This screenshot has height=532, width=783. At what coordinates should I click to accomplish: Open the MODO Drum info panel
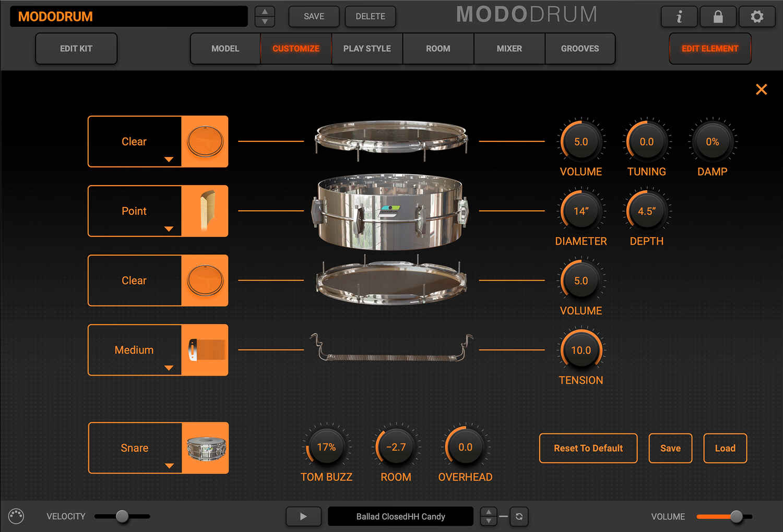coord(679,16)
